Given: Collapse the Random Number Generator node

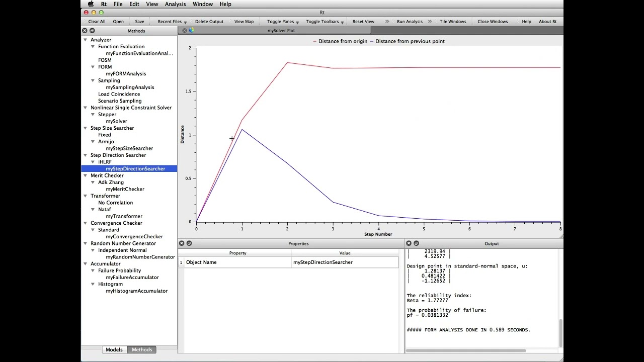Looking at the screenshot, I should (x=86, y=243).
